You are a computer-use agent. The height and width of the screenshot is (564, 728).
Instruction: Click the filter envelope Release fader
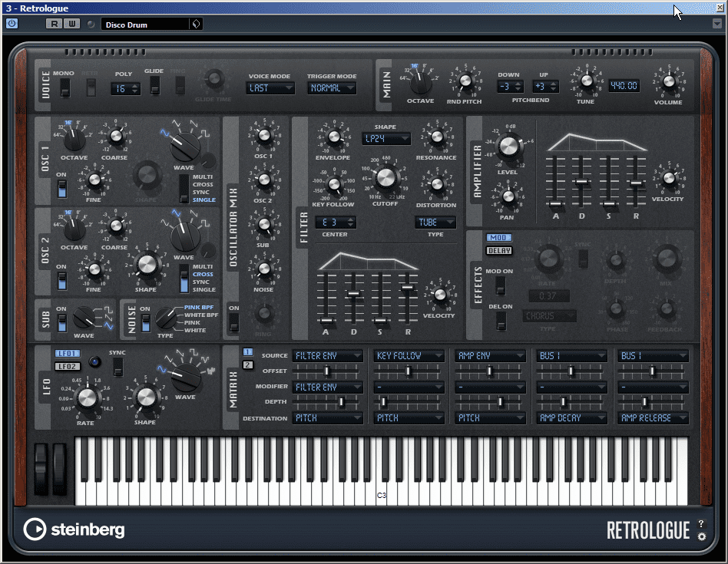(x=407, y=288)
